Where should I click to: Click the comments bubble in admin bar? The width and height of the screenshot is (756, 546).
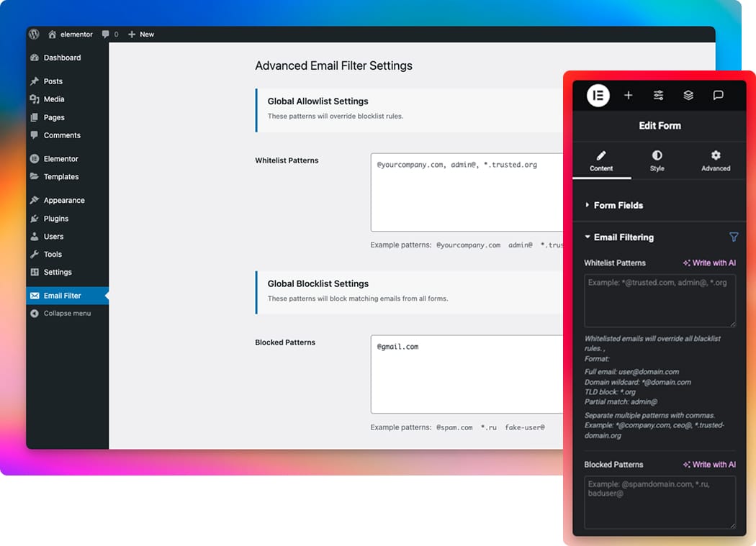tap(109, 34)
